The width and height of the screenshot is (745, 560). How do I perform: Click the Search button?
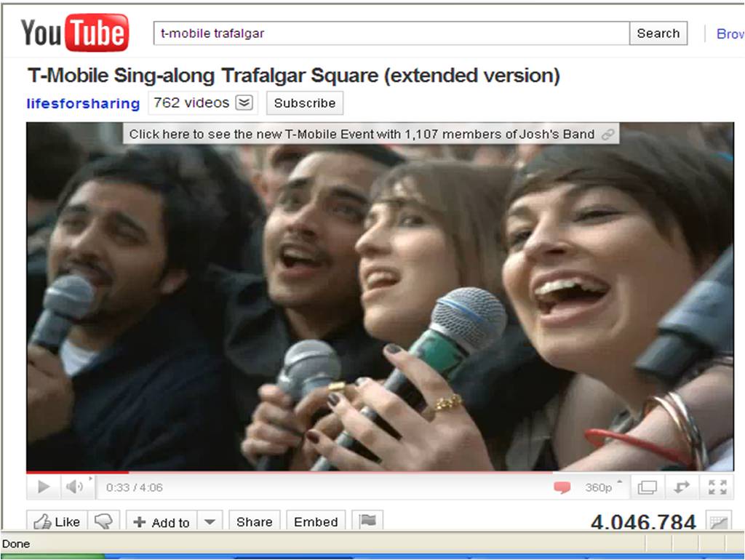658,33
